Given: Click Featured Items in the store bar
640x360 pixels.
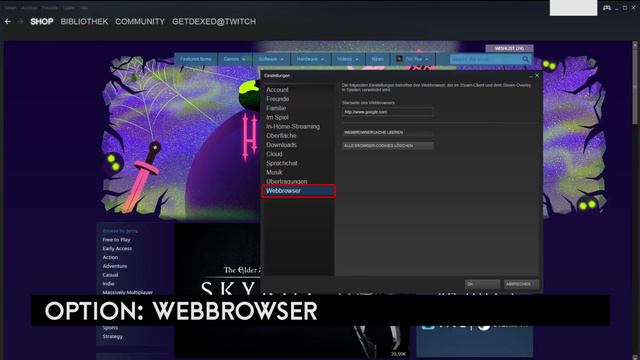Looking at the screenshot, I should [x=196, y=59].
